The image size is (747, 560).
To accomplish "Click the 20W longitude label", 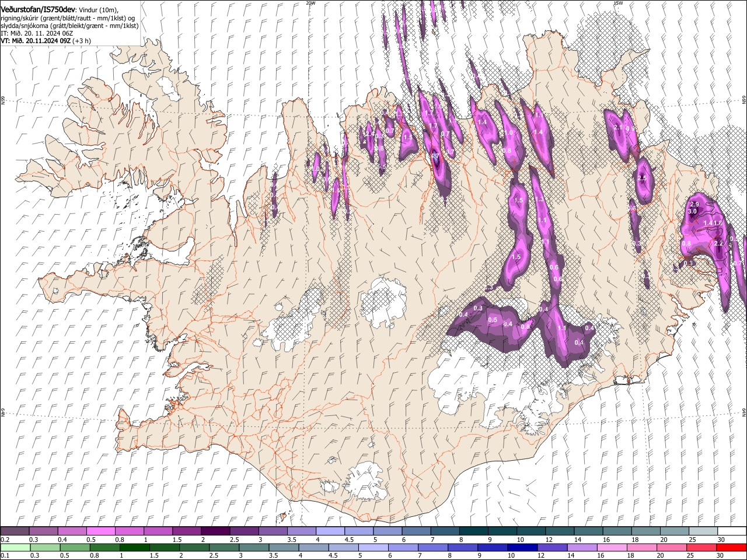I will pos(310,3).
